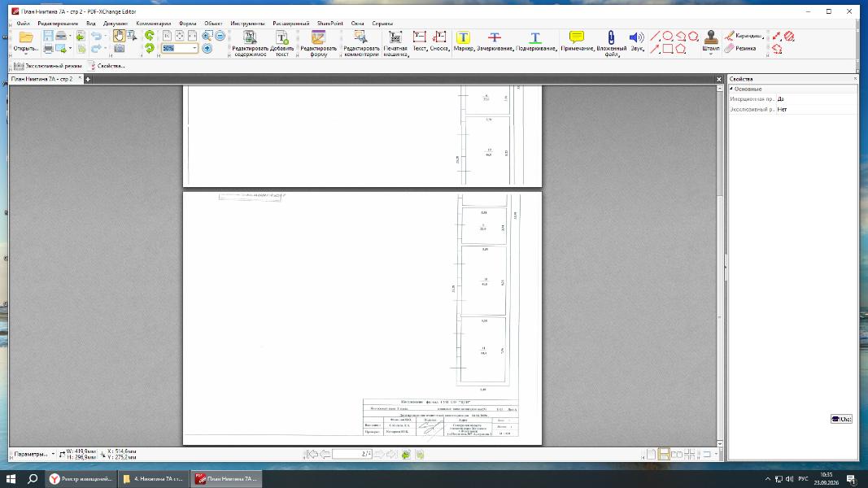Select the Eraser tool (Резинка)
Screen dimensions: 868x488
(x=739, y=49)
